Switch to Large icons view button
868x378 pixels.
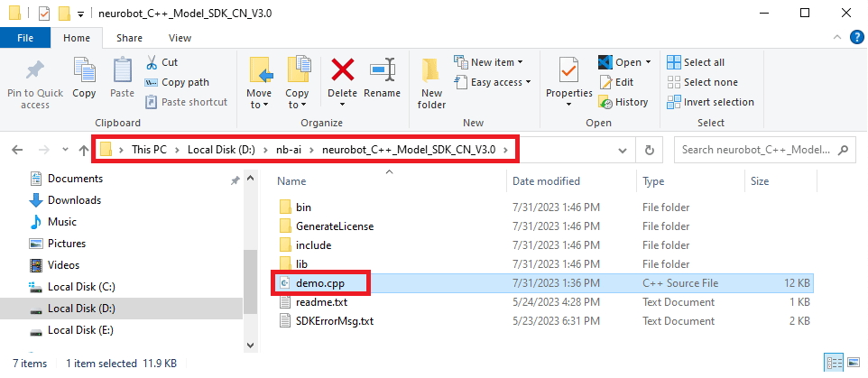[x=852, y=364]
